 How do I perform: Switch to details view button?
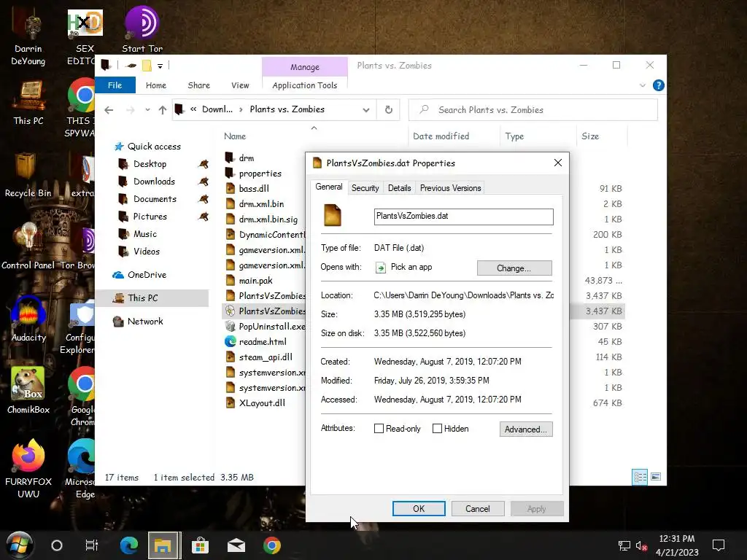coord(640,477)
